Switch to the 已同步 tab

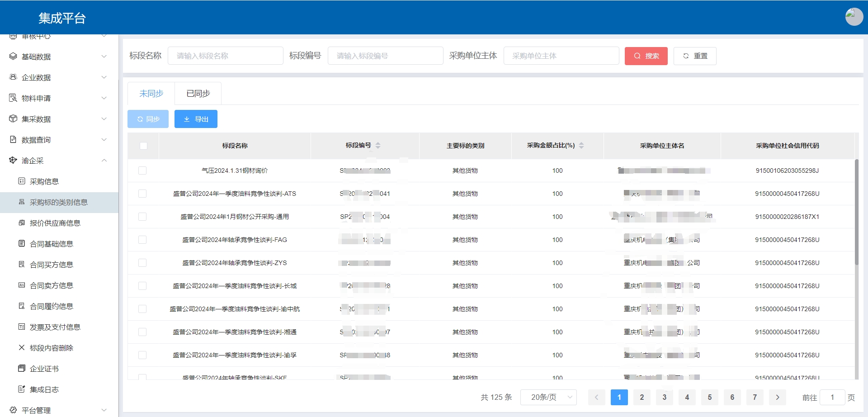pyautogui.click(x=198, y=94)
